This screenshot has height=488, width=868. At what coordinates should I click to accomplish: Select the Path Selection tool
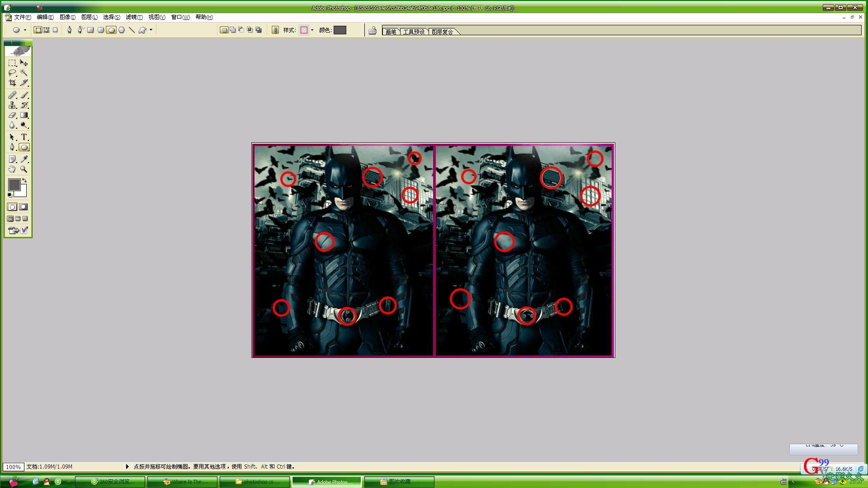12,137
